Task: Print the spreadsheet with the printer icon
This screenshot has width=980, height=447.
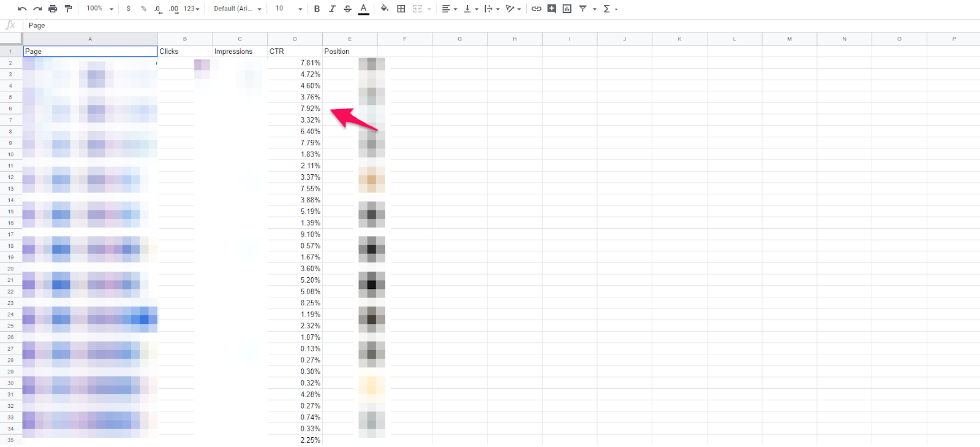Action: [x=53, y=9]
